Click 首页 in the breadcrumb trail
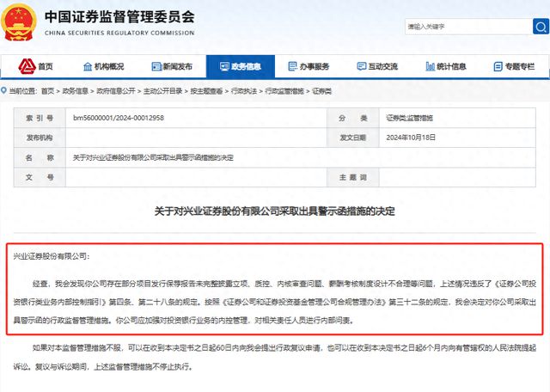 point(48,91)
